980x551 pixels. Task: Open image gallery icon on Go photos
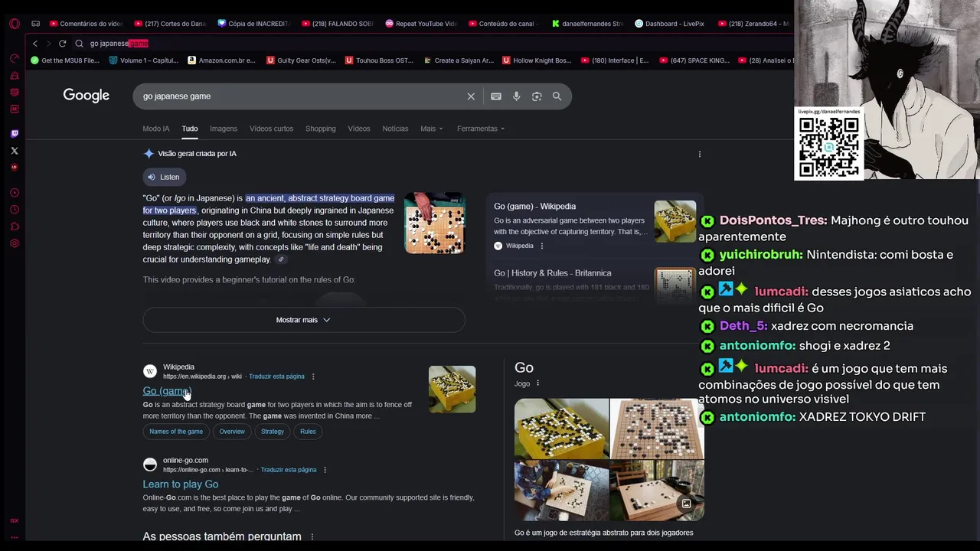coord(687,504)
